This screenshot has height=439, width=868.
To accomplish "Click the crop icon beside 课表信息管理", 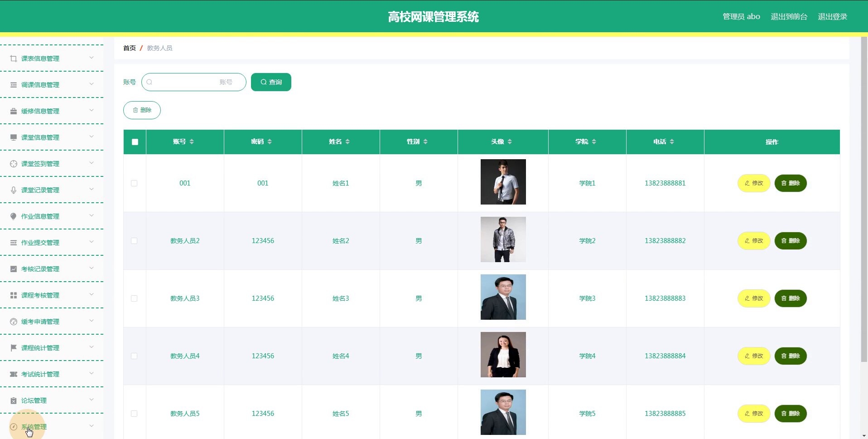I will pyautogui.click(x=14, y=59).
